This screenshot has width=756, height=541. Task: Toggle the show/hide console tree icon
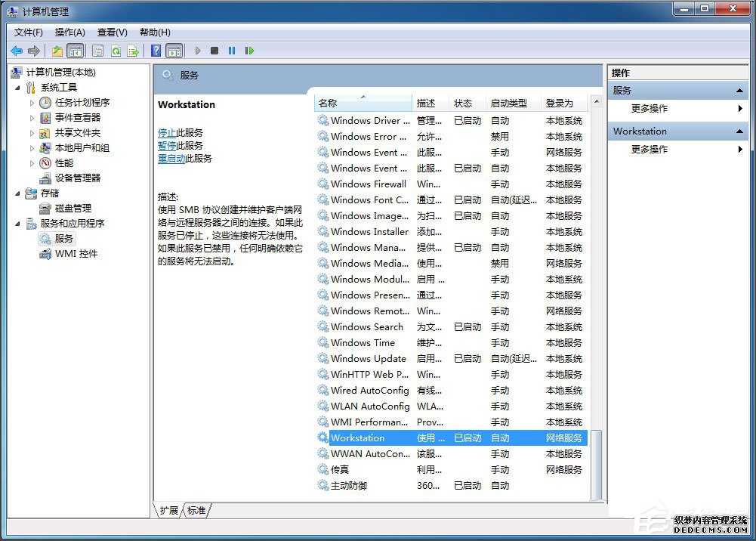click(76, 51)
